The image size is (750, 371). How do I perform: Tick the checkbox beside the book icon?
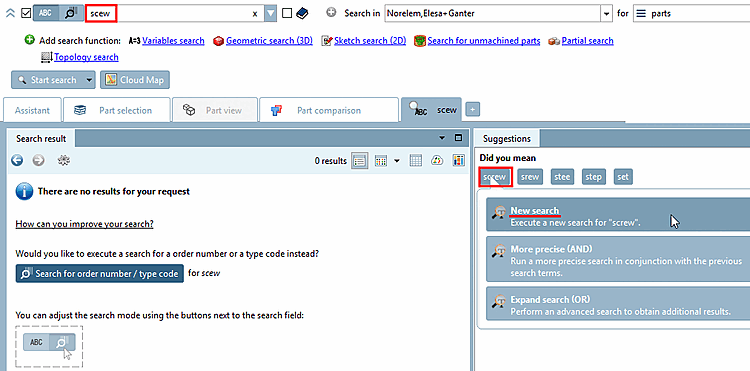[x=287, y=13]
